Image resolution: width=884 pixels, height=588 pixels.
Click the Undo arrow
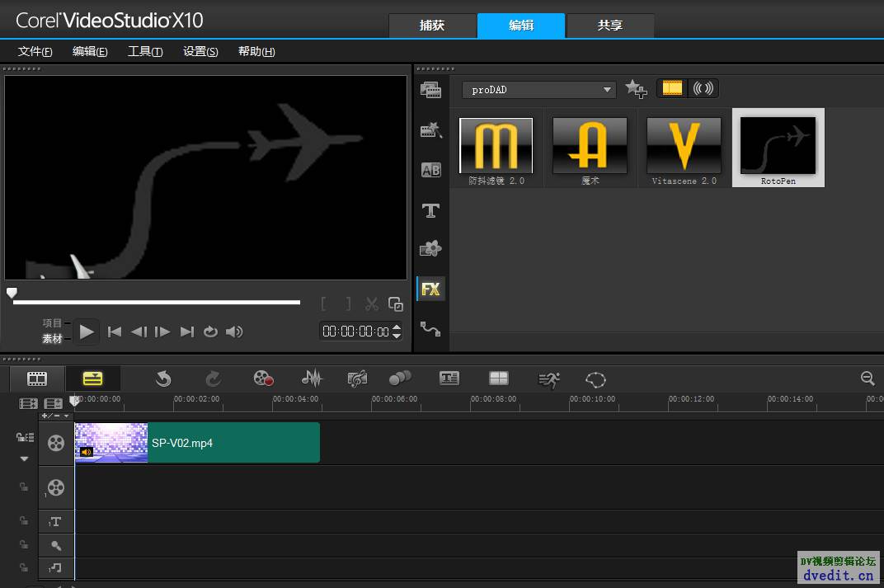tap(163, 379)
